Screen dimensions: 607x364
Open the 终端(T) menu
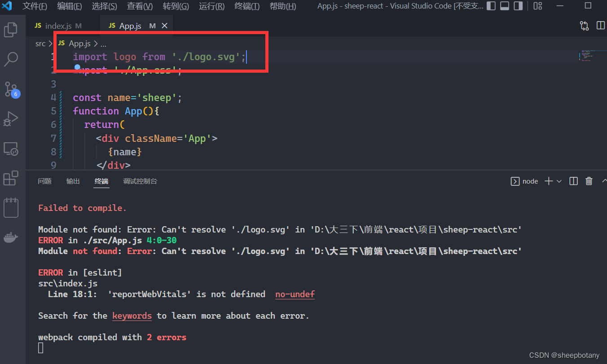tap(247, 6)
